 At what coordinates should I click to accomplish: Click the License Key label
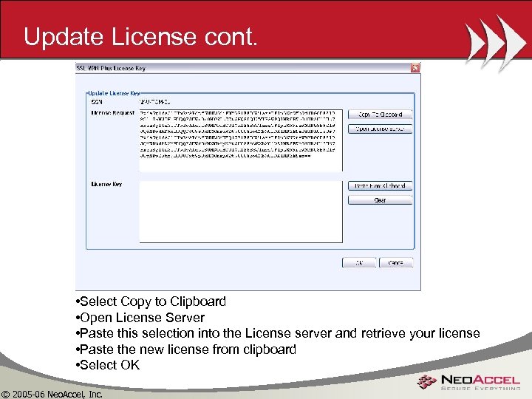point(106,184)
